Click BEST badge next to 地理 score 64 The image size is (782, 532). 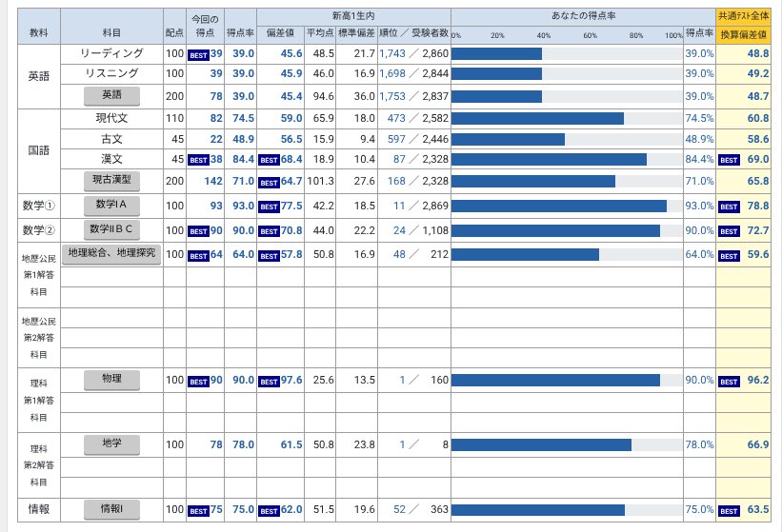coord(198,256)
